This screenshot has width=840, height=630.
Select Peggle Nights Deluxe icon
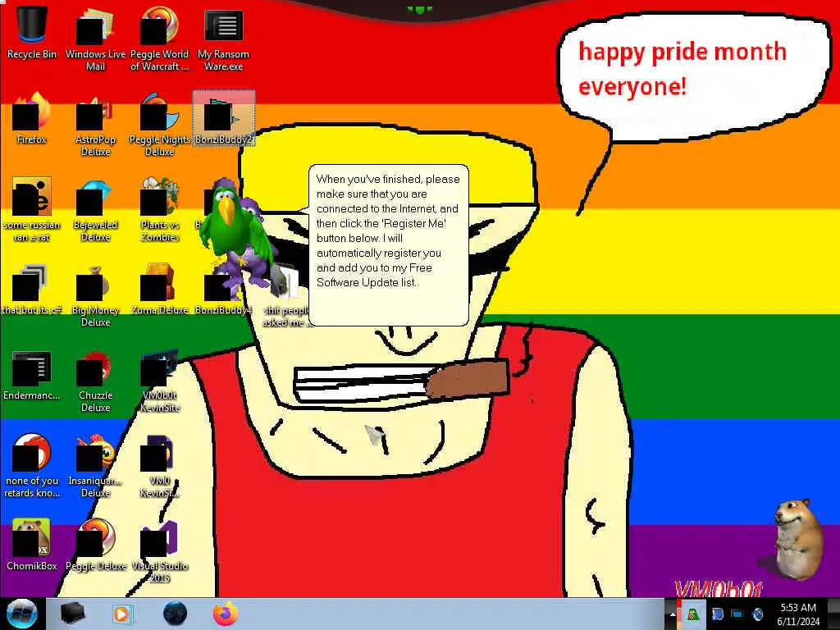click(159, 125)
